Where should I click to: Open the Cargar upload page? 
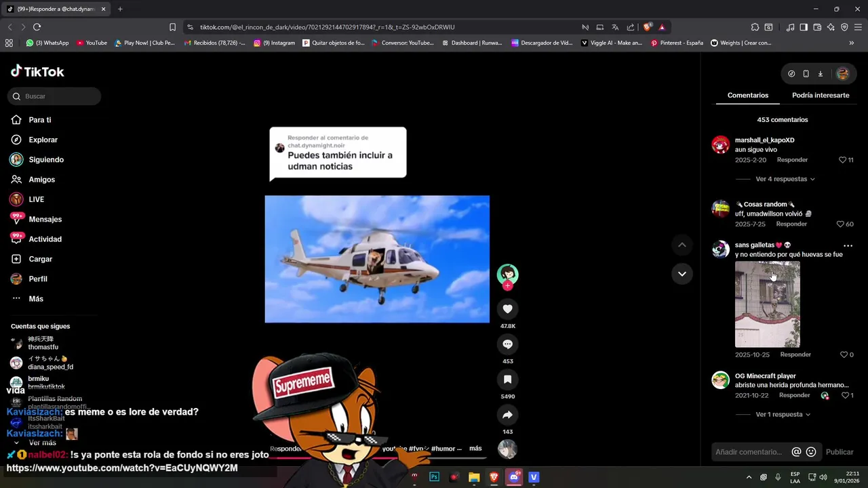point(32,259)
